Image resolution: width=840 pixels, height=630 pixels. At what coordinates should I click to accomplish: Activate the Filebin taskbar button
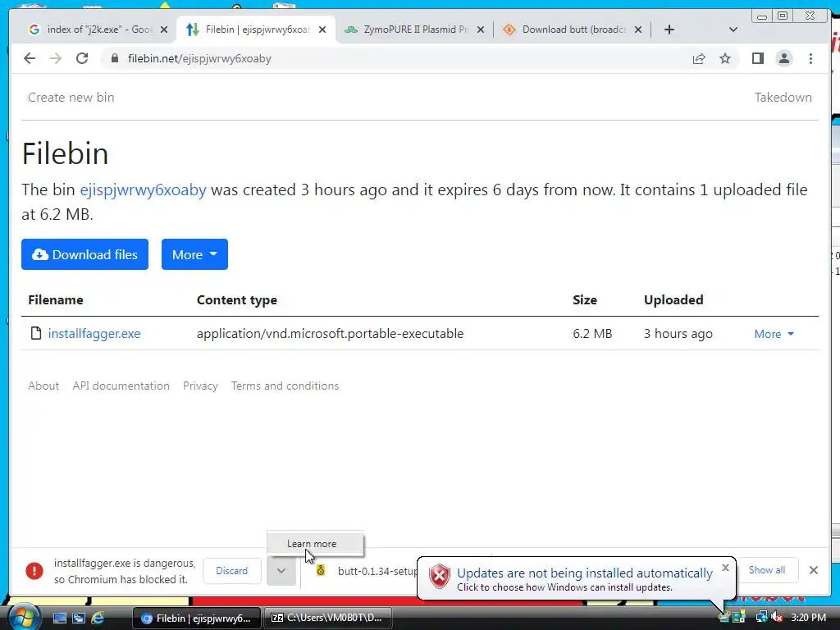coord(196,619)
